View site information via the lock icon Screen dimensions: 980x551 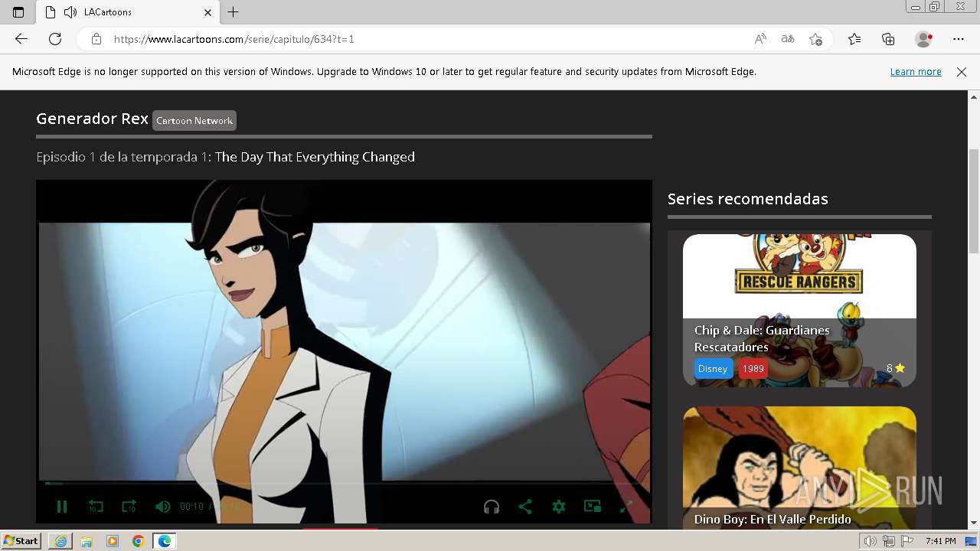click(x=96, y=39)
